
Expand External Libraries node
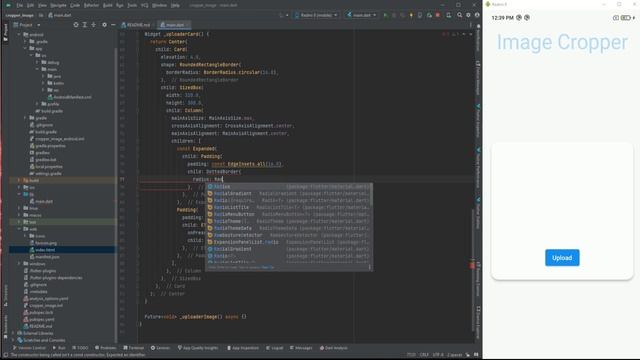click(x=13, y=333)
